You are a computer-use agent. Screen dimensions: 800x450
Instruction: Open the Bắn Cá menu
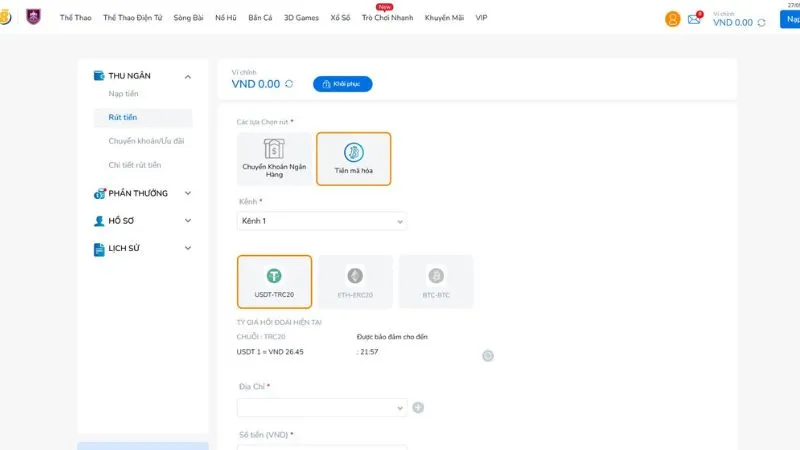260,17
